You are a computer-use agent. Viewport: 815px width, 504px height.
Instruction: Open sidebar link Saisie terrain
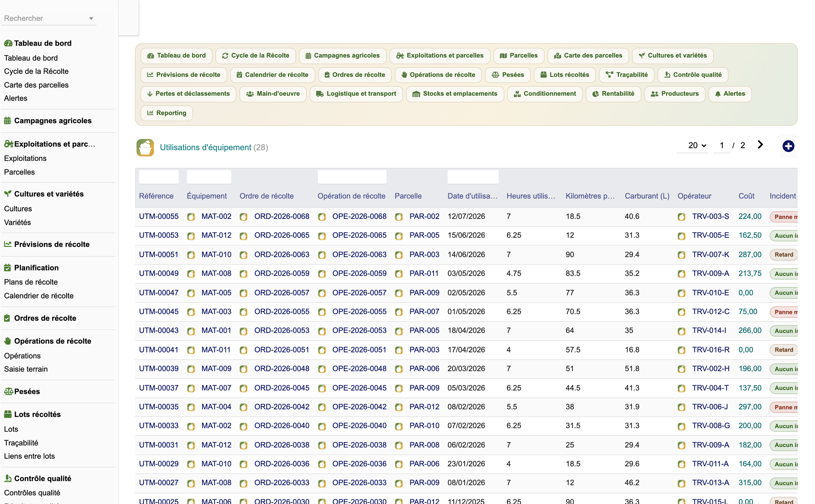click(26, 369)
